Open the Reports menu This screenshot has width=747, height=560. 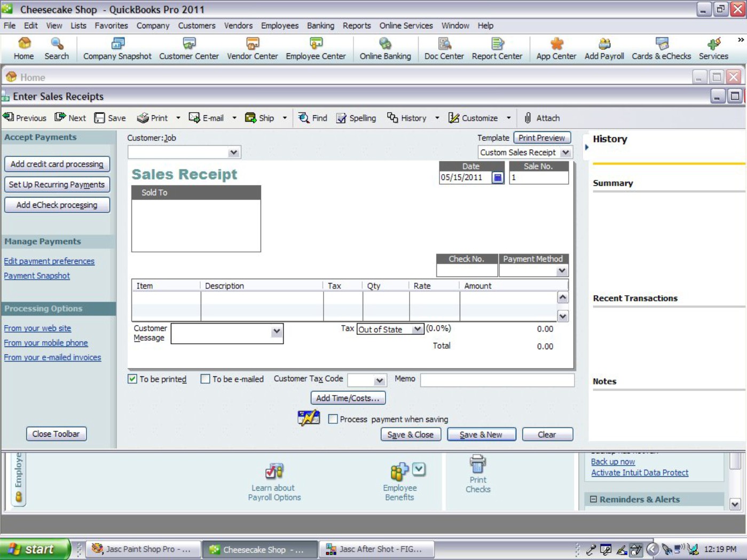tap(357, 26)
